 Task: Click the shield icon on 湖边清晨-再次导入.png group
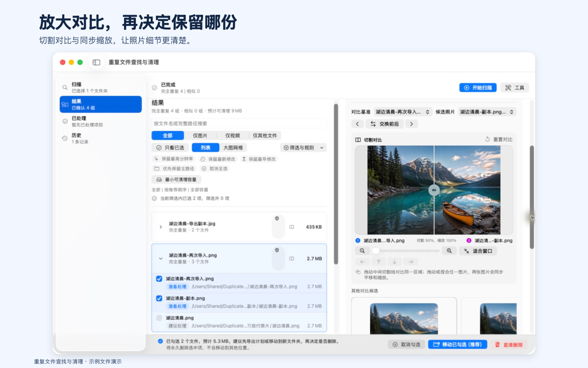click(277, 250)
